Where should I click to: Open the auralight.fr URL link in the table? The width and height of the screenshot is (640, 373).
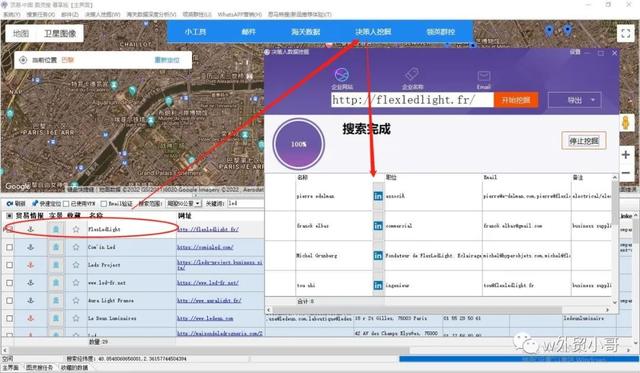coord(209,300)
